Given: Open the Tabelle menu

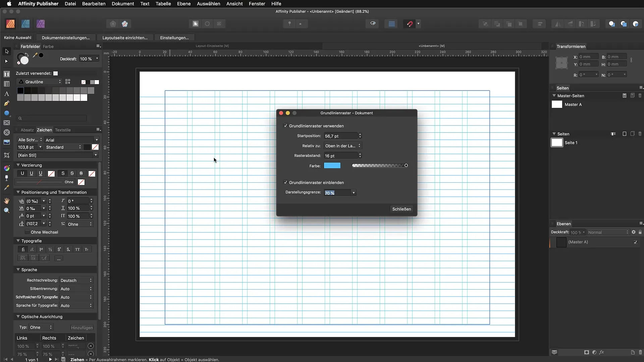Looking at the screenshot, I should [163, 4].
